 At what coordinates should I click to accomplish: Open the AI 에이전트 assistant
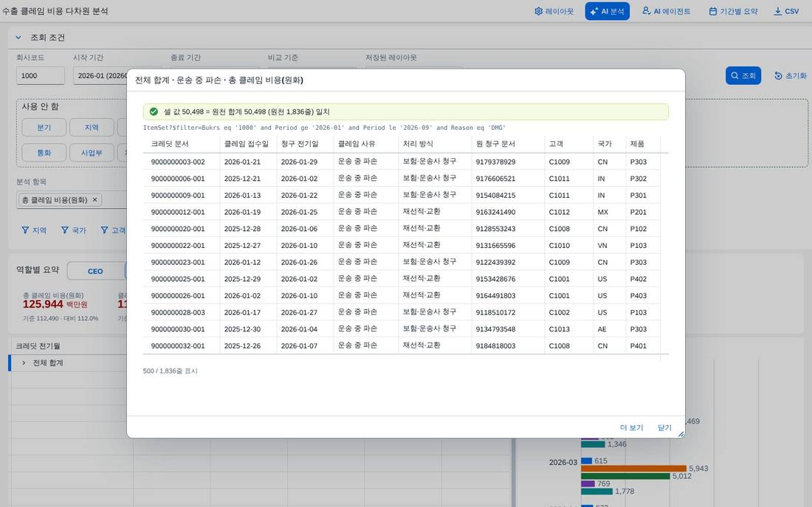tap(666, 11)
